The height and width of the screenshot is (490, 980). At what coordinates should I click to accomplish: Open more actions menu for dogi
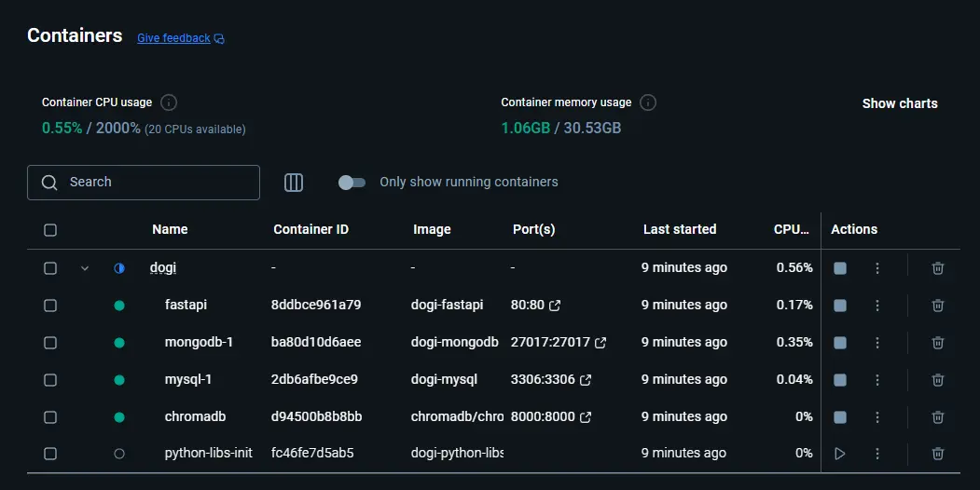tap(876, 268)
